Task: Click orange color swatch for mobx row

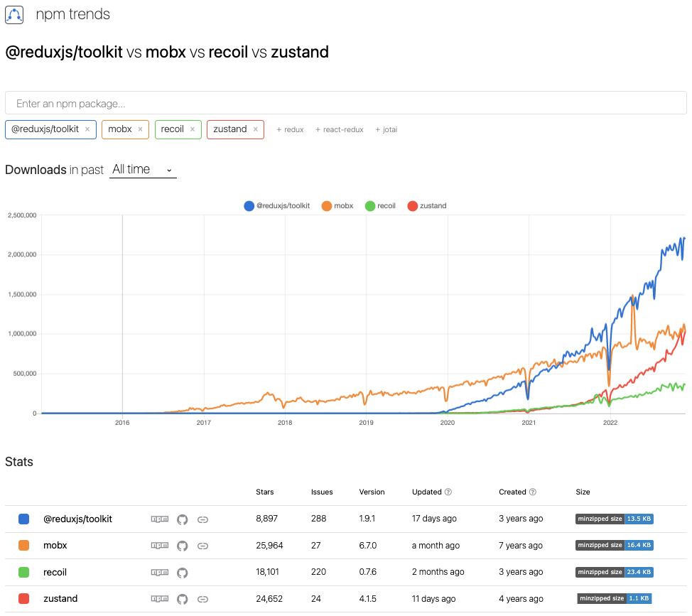Action: point(24,546)
